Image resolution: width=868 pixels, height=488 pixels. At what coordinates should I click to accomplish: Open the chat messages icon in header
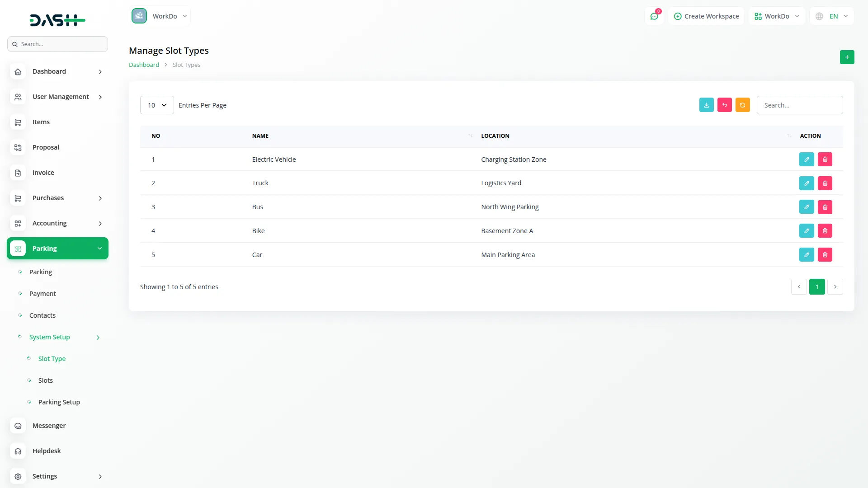point(654,16)
